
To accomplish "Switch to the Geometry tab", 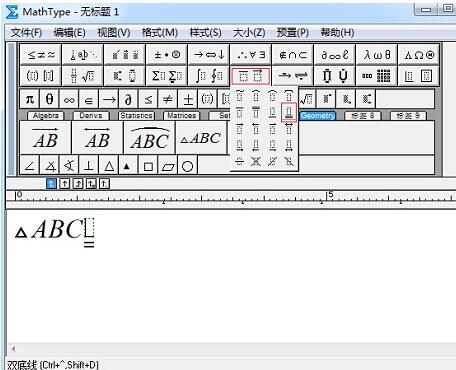I will [318, 116].
